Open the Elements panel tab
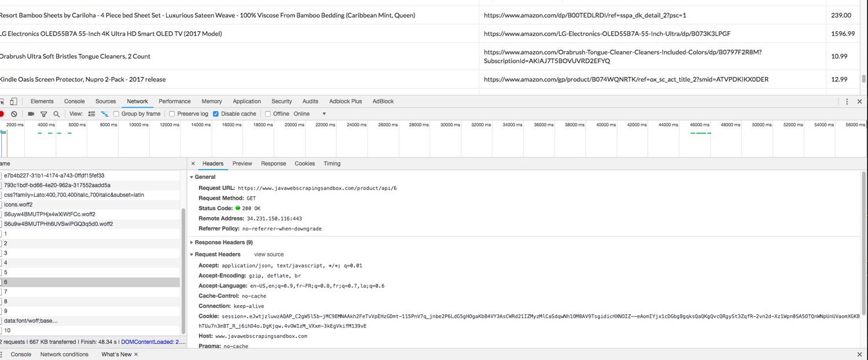Viewport: 868px width, 360px height. 42,101
